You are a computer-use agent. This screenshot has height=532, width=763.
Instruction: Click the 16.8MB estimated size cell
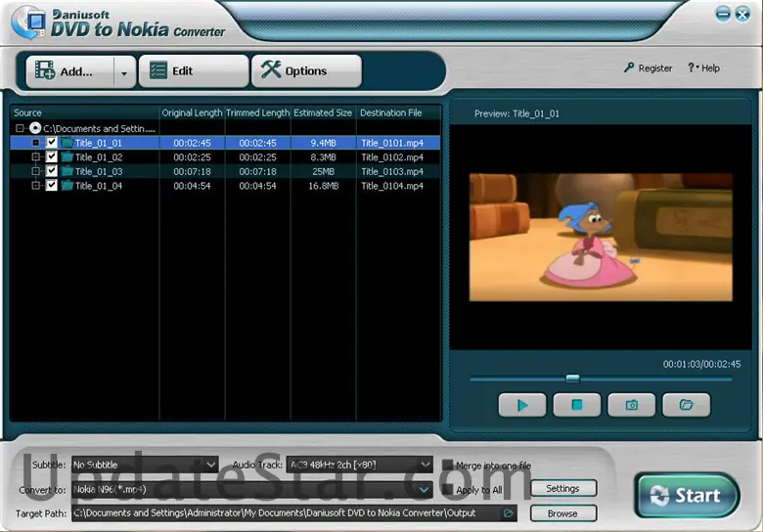pyautogui.click(x=323, y=186)
